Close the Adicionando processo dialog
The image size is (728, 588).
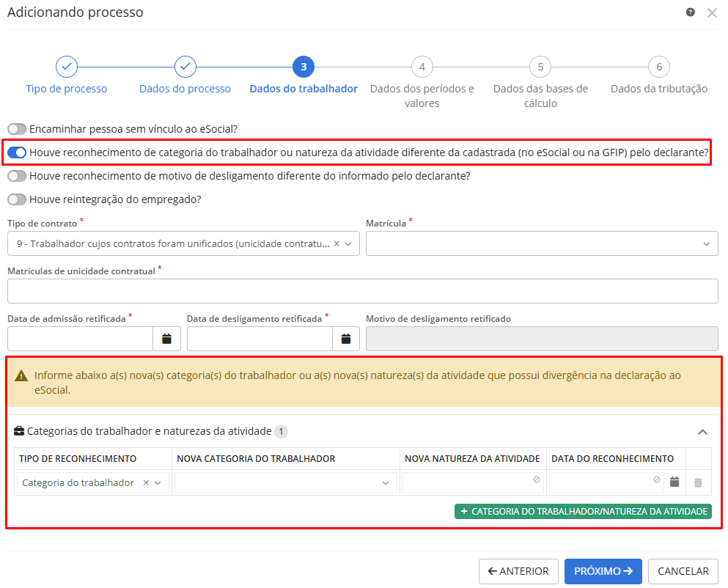click(711, 13)
